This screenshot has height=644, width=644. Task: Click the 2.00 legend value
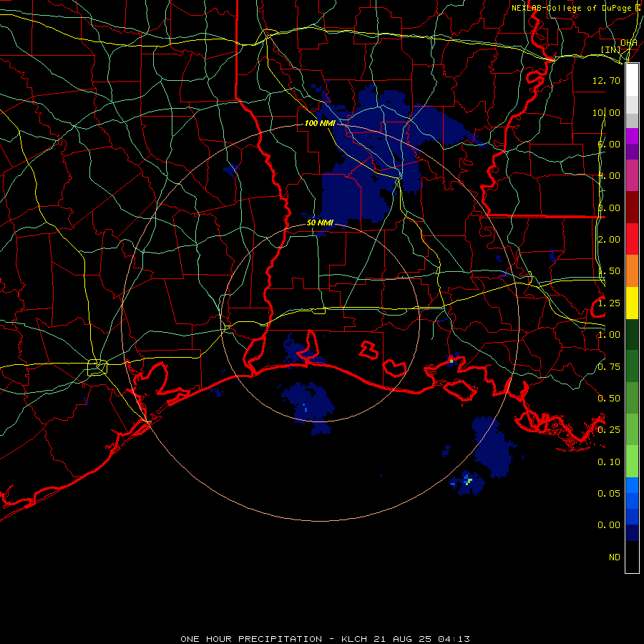click(x=609, y=240)
